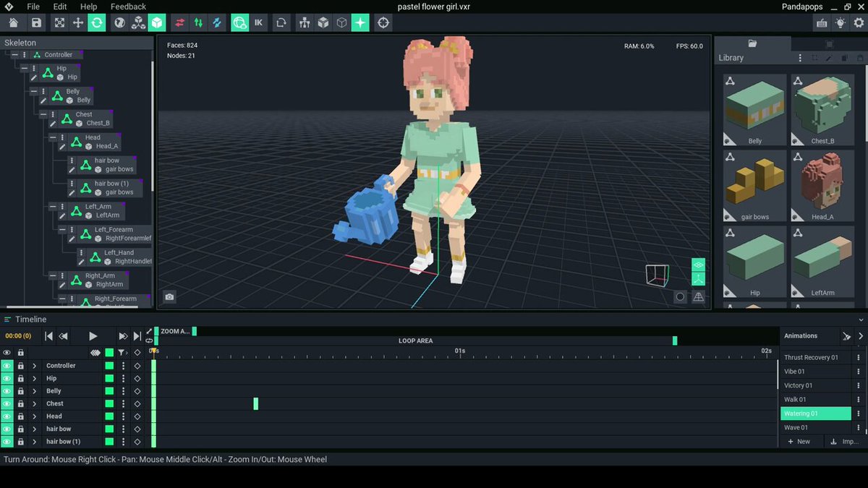Click the lightbulb icon at top right

tap(840, 23)
